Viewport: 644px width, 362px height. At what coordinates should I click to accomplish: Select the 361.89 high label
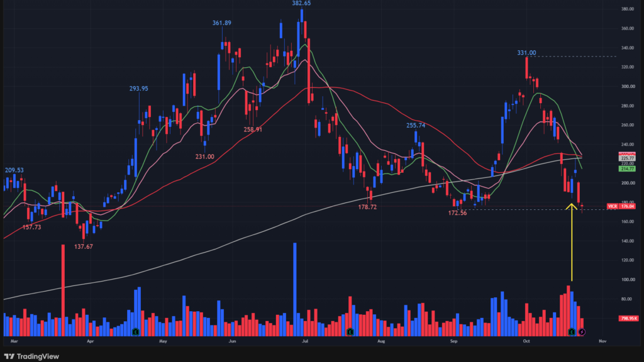coord(222,23)
